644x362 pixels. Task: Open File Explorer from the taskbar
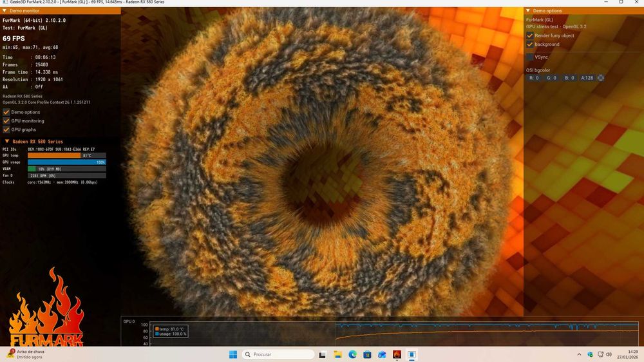coord(337,354)
